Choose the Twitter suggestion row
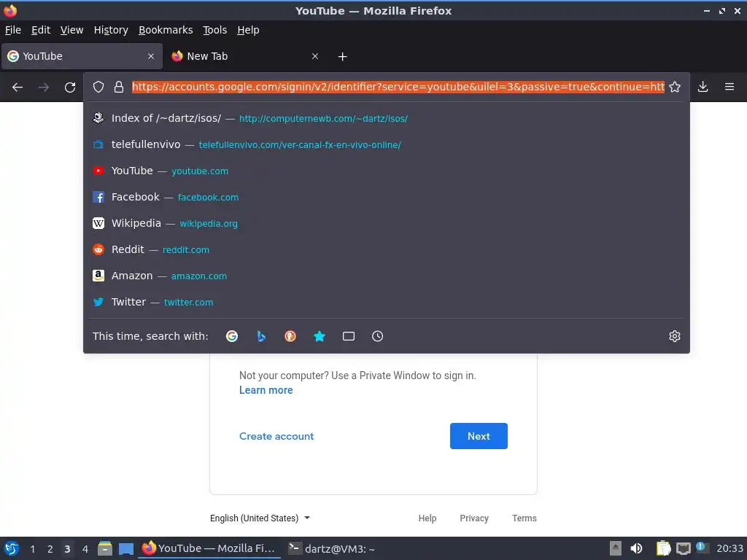This screenshot has height=560, width=747. pyautogui.click(x=387, y=302)
